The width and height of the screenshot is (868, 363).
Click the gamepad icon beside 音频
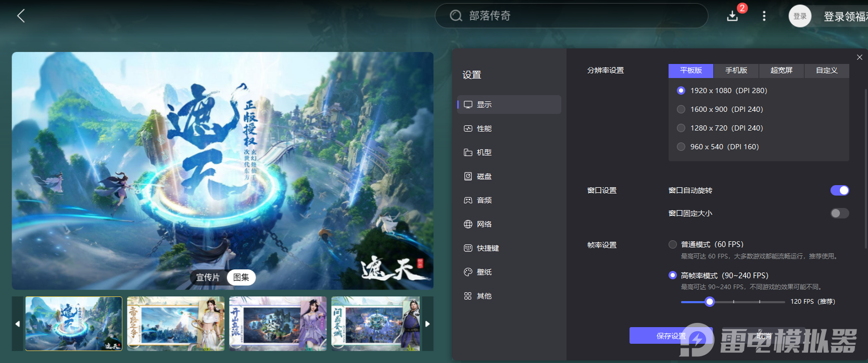point(468,200)
